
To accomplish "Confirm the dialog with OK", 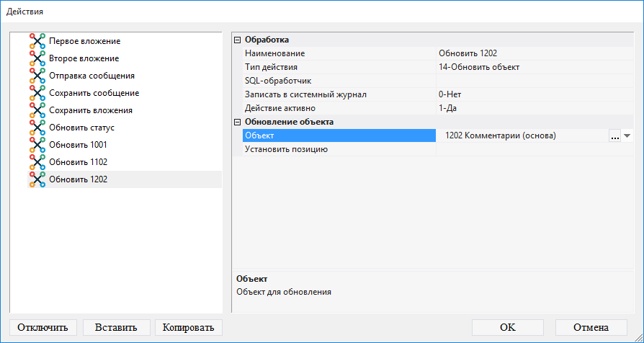I will [x=507, y=327].
